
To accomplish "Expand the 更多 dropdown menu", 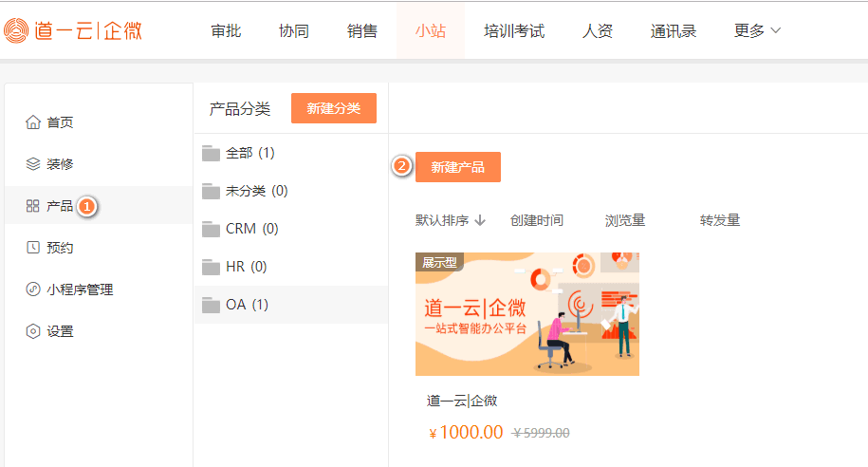I will [x=757, y=30].
